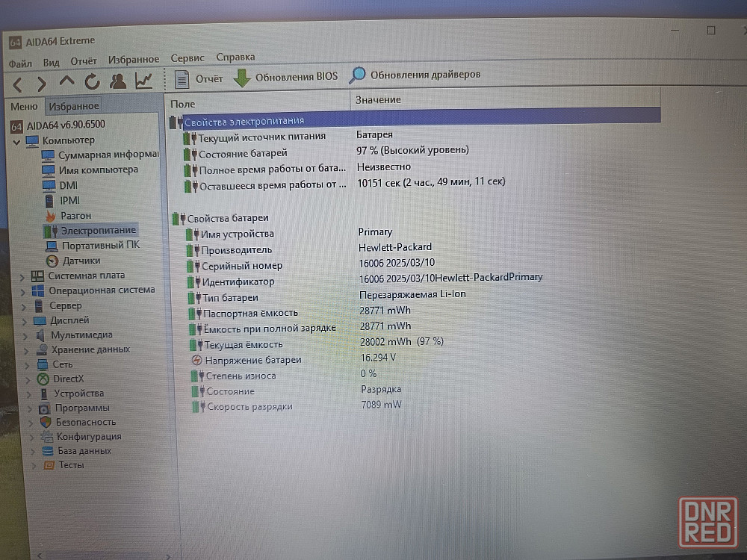Screen dimensions: 747x560
Task: Open the Избранное menu in menu bar
Action: point(134,60)
